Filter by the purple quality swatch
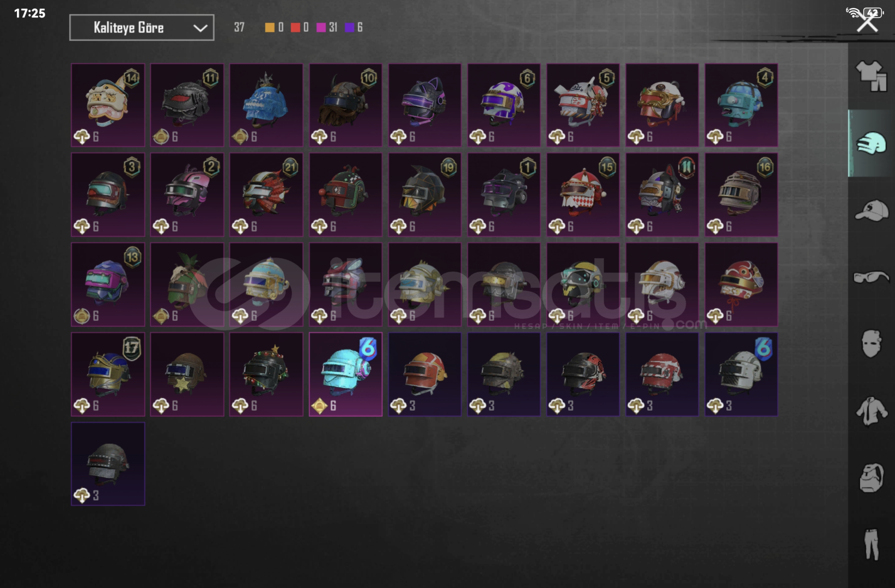This screenshot has height=588, width=895. click(349, 27)
